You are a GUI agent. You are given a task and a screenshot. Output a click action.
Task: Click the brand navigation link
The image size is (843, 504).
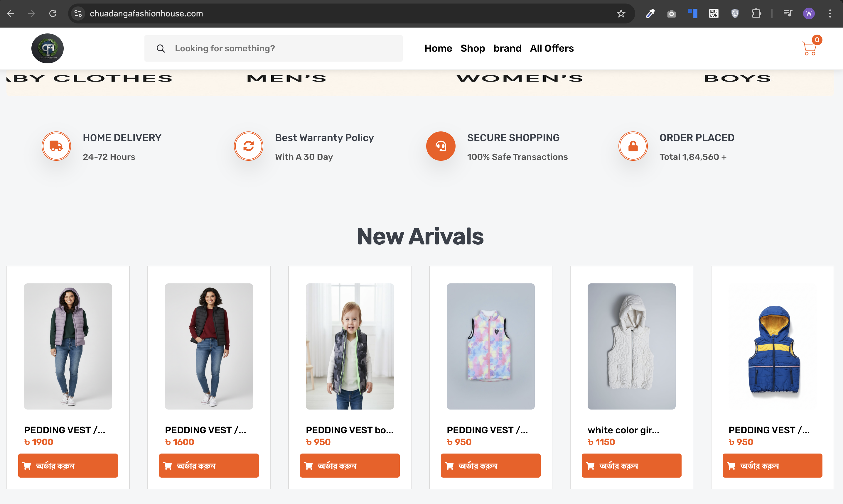[x=507, y=48]
